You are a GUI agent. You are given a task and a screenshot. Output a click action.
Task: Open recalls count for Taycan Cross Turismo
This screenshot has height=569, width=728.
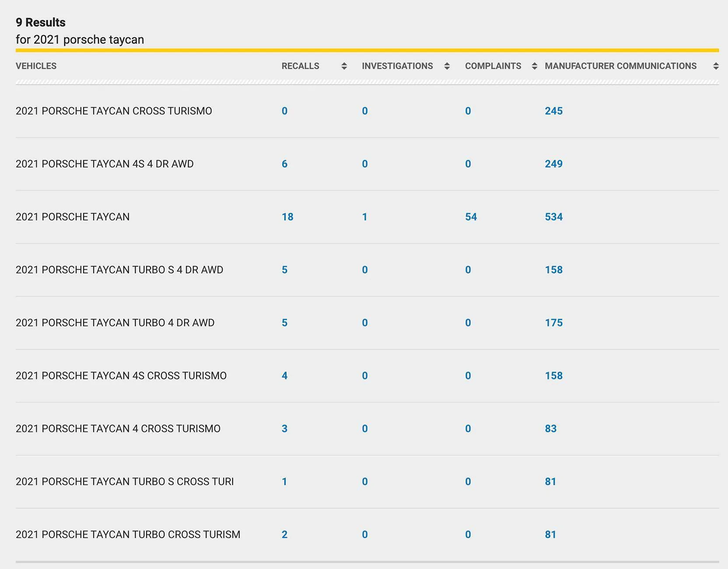(x=285, y=111)
